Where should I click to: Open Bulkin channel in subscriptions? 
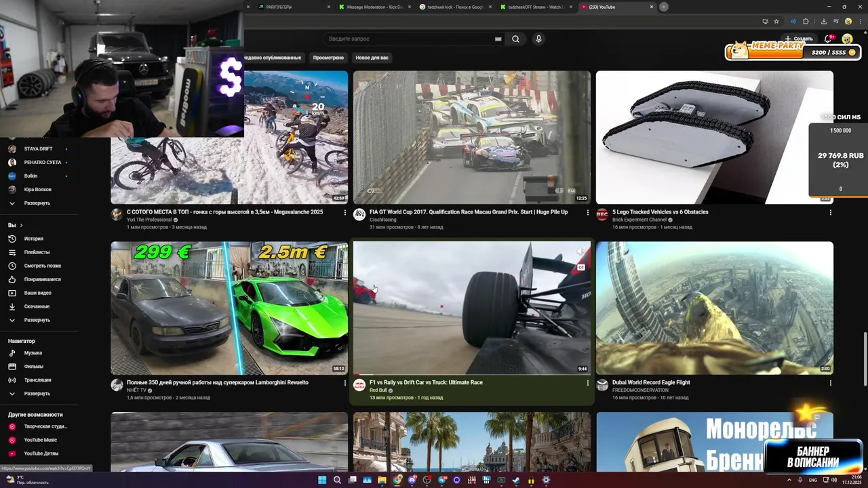31,176
